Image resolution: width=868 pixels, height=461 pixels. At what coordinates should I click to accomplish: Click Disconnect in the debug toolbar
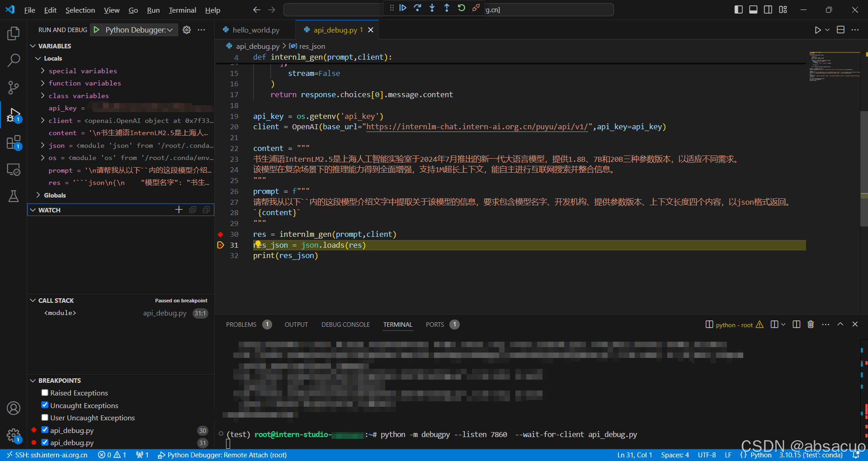476,8
